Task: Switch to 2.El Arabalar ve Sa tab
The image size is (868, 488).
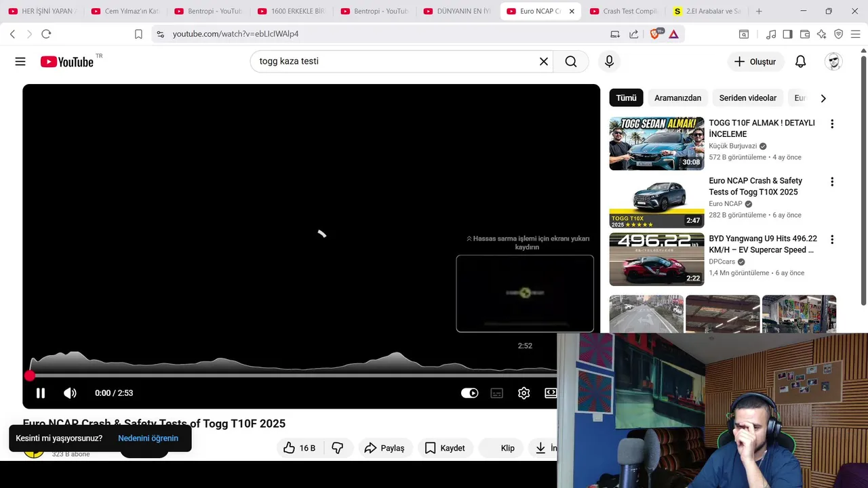Action: pyautogui.click(x=707, y=12)
